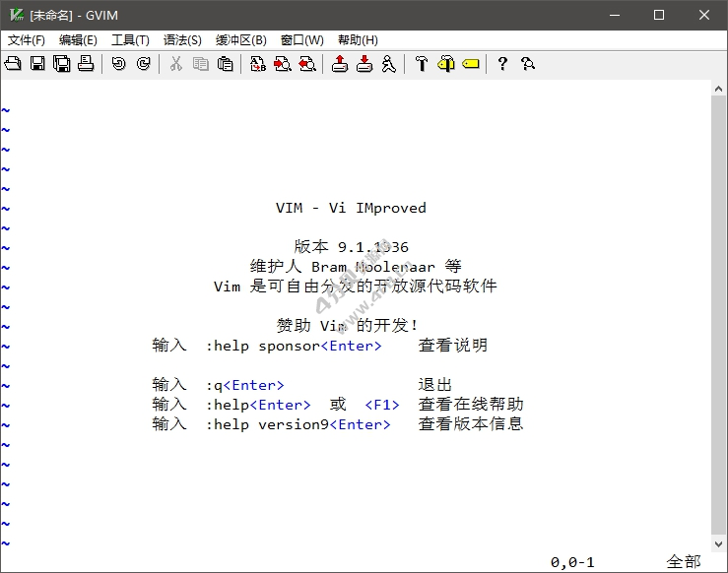
Task: Undo the last change via toolbar
Action: click(x=119, y=64)
